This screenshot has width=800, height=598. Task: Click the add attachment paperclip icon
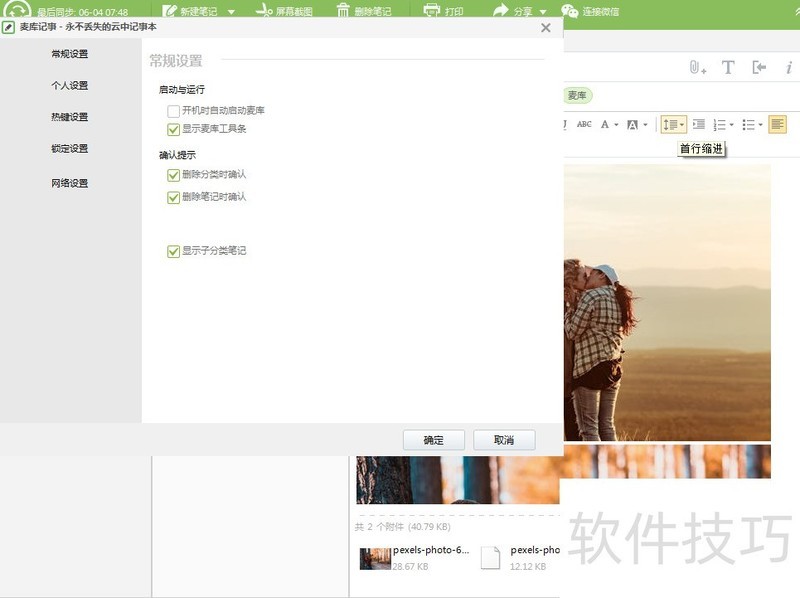tap(696, 68)
